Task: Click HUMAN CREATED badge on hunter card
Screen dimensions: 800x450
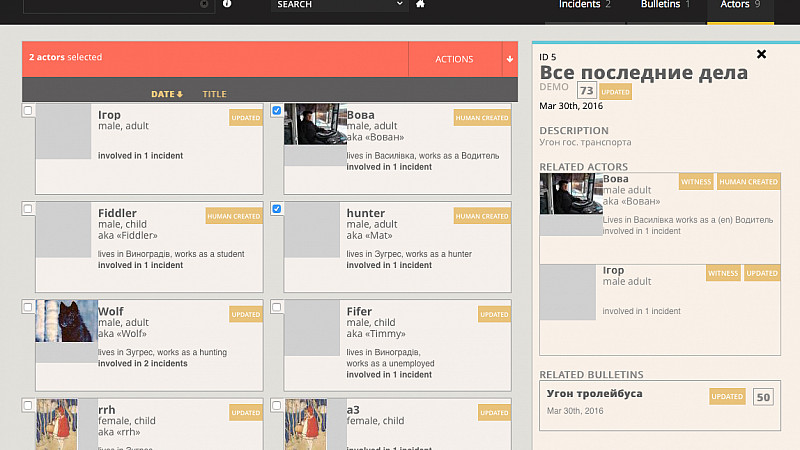Action: 482,216
